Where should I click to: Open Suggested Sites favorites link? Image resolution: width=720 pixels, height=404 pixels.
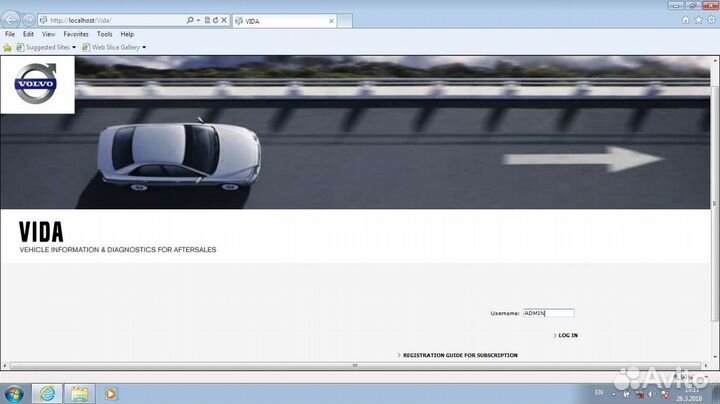[x=43, y=47]
